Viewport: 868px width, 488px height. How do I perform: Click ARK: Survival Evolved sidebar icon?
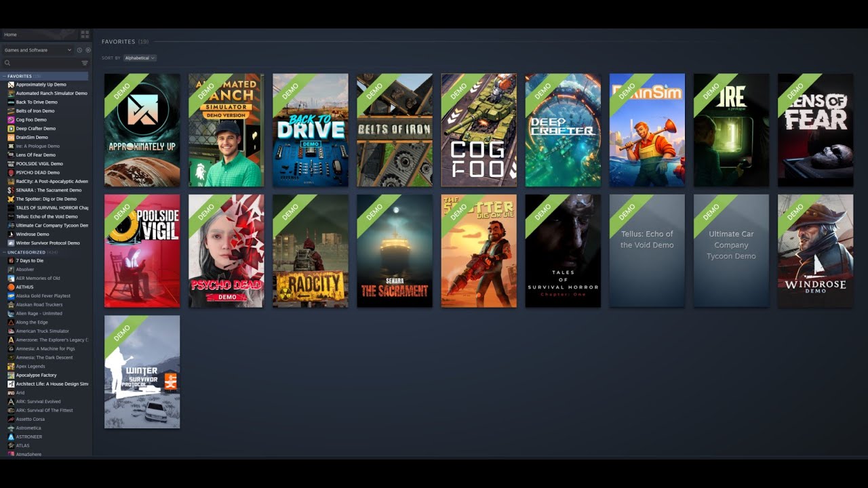[x=11, y=402]
